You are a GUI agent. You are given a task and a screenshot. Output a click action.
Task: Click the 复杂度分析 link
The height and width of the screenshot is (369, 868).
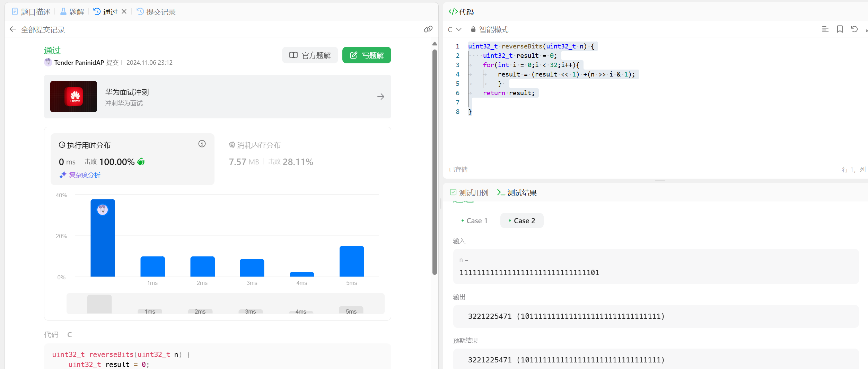[x=85, y=175]
